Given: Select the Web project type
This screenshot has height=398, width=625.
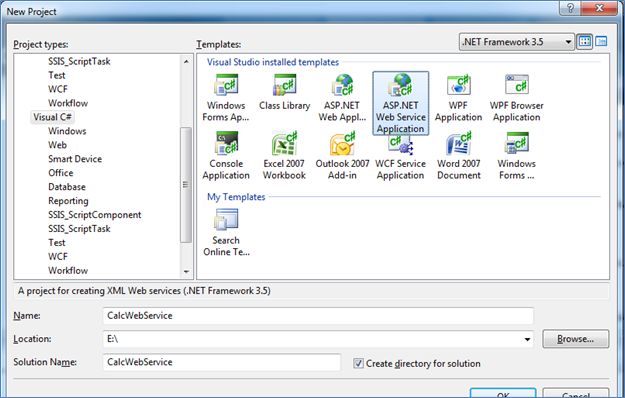Looking at the screenshot, I should coord(57,145).
